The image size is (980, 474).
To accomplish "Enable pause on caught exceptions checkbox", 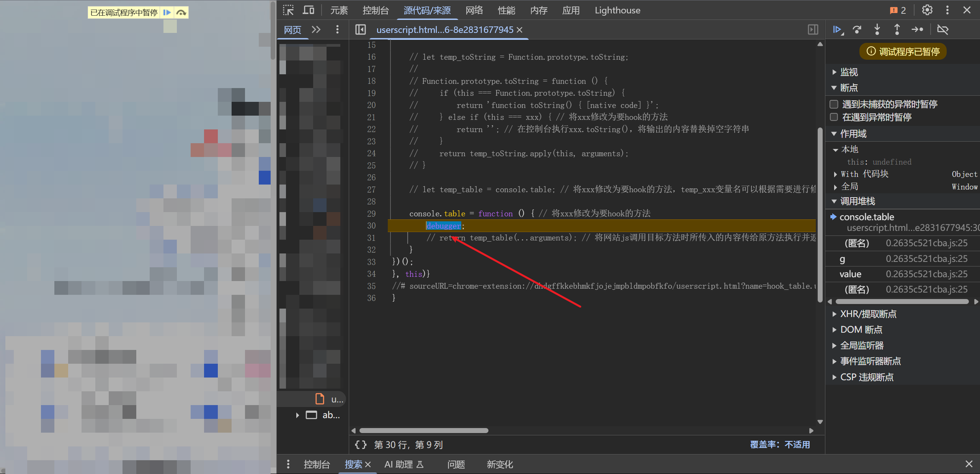I will [x=834, y=117].
